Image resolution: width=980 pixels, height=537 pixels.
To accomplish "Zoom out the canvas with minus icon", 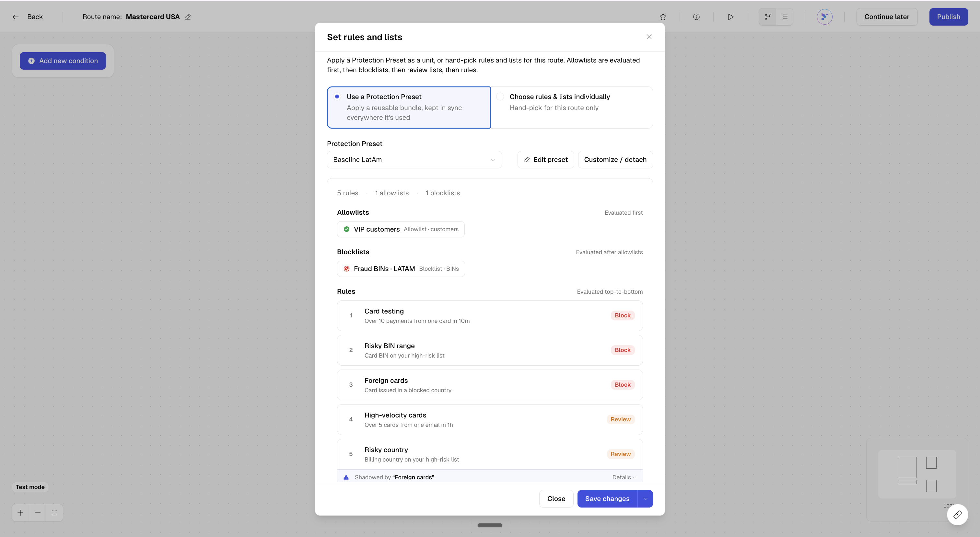I will coord(37,513).
